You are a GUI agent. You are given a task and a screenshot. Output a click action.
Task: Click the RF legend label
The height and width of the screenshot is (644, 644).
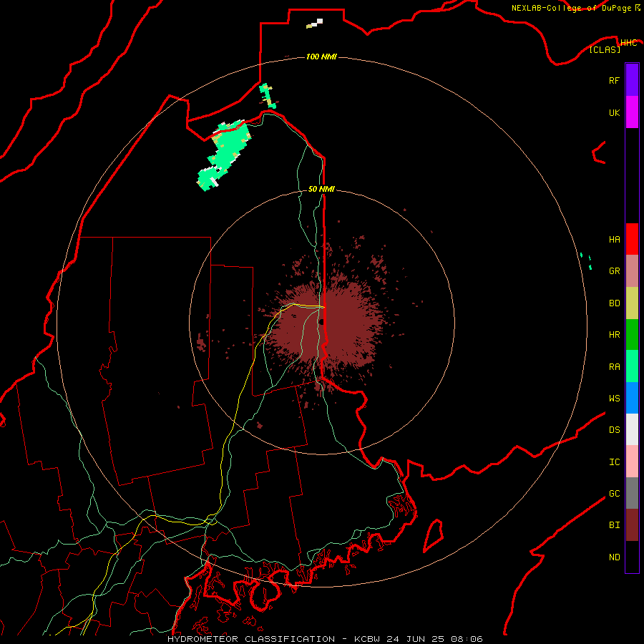click(615, 80)
